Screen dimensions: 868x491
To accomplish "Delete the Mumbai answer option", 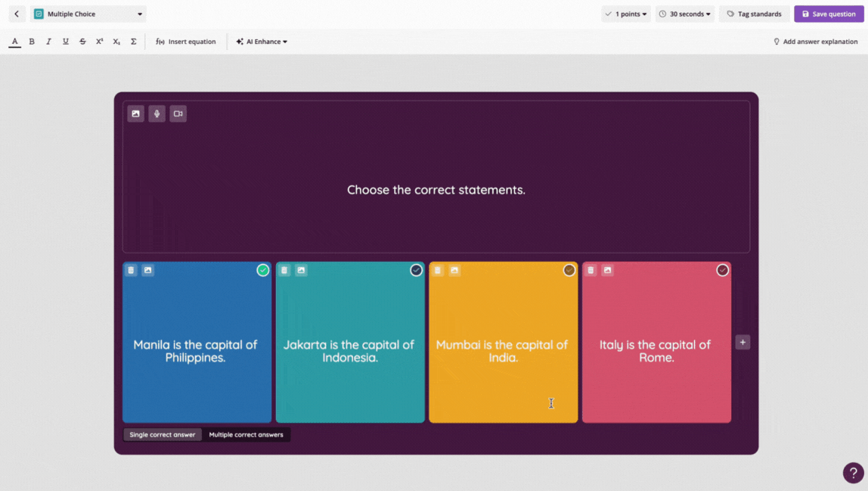I will pos(438,270).
